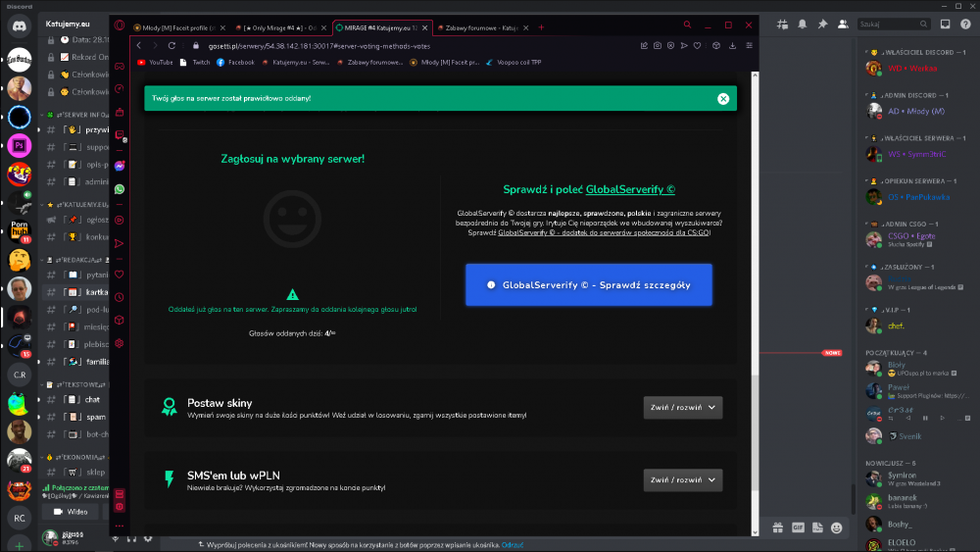The width and height of the screenshot is (980, 552).
Task: Go back in the browser
Action: (x=139, y=46)
